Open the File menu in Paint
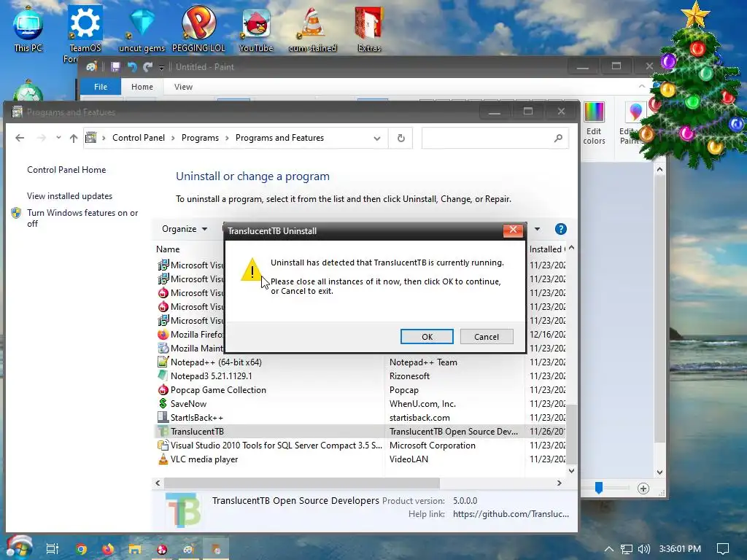Image resolution: width=747 pixels, height=560 pixels. [101, 87]
